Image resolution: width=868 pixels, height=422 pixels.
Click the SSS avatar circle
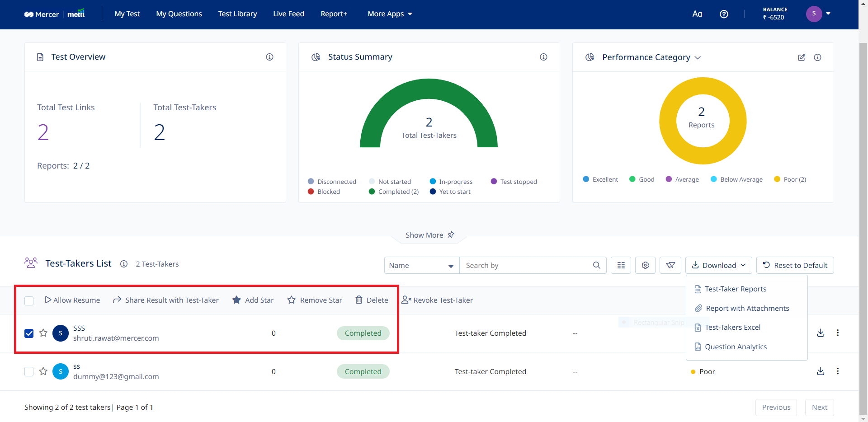pos(61,333)
